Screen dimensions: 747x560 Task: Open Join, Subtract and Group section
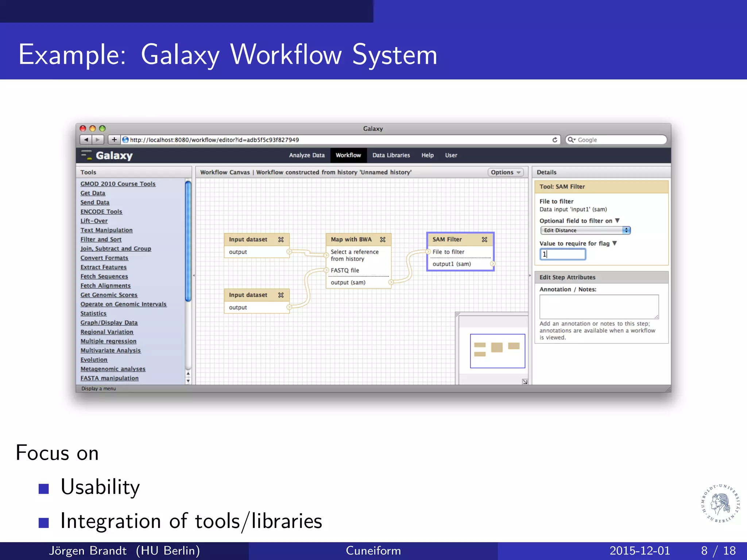(x=116, y=249)
